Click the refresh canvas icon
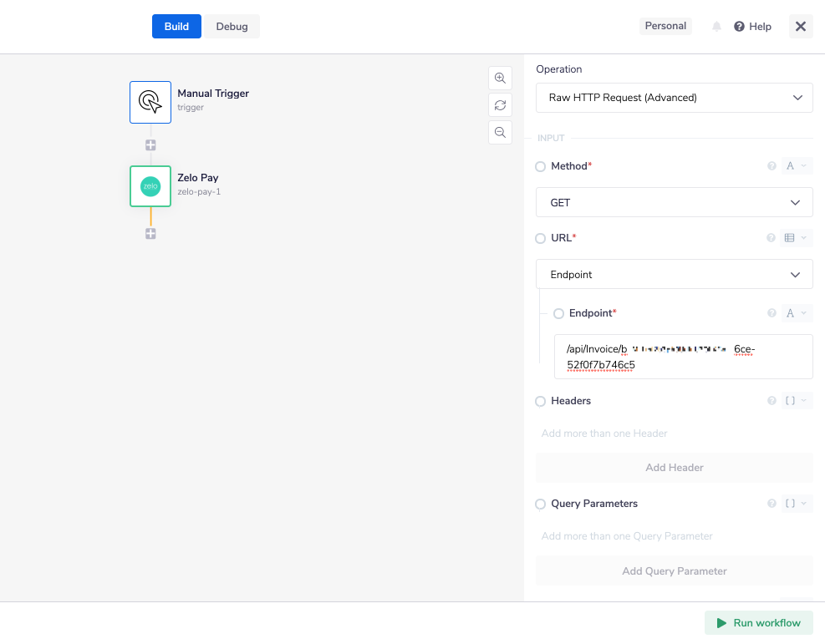Image resolution: width=825 pixels, height=644 pixels. click(500, 105)
